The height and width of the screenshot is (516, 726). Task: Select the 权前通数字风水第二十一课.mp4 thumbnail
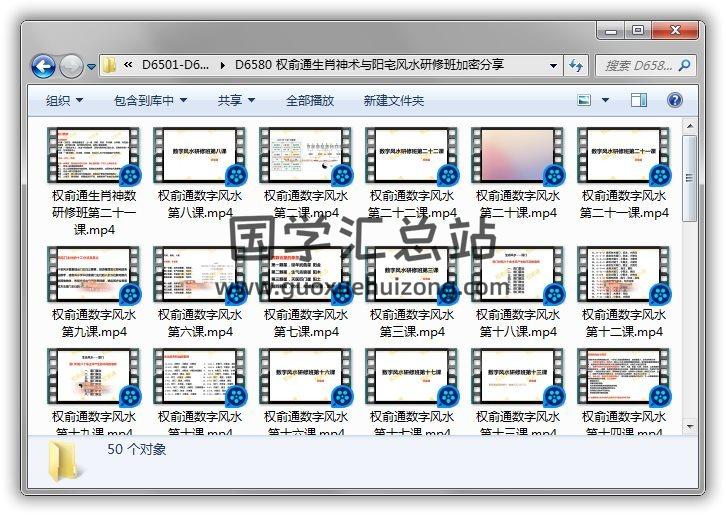(x=624, y=156)
